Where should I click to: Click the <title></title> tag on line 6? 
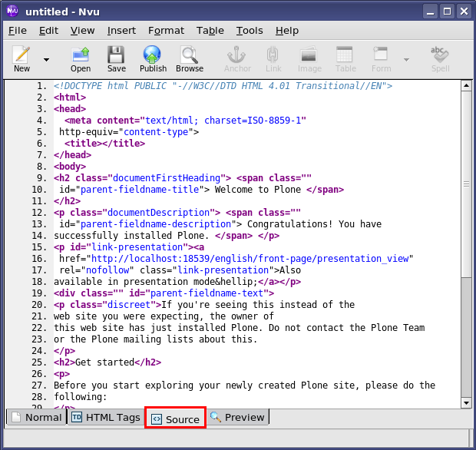104,144
